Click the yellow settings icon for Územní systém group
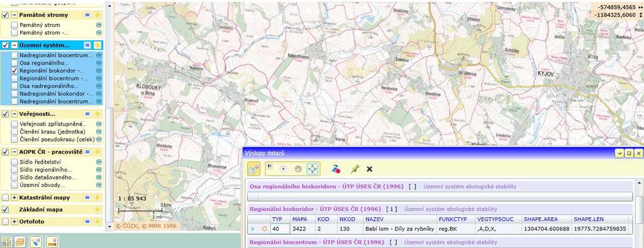This screenshot has width=644, height=248. point(97,45)
